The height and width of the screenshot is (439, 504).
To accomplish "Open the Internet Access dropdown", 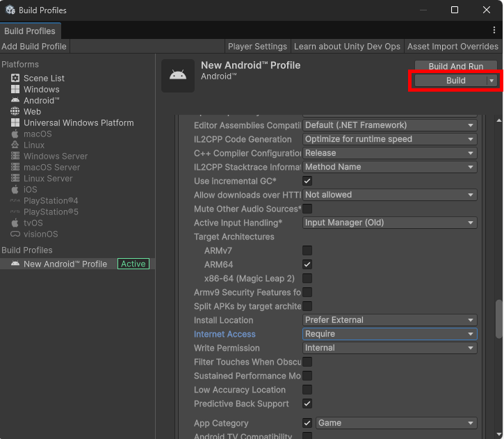I will [x=390, y=334].
